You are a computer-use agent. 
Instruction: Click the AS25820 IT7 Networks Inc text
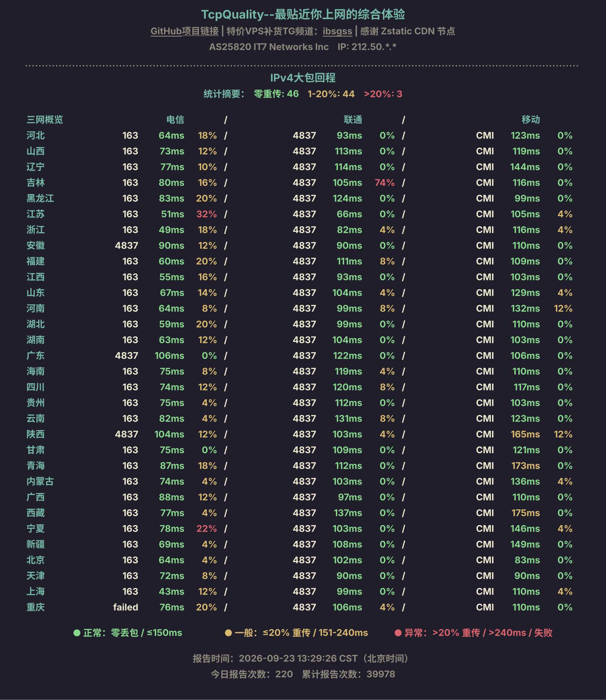click(269, 47)
